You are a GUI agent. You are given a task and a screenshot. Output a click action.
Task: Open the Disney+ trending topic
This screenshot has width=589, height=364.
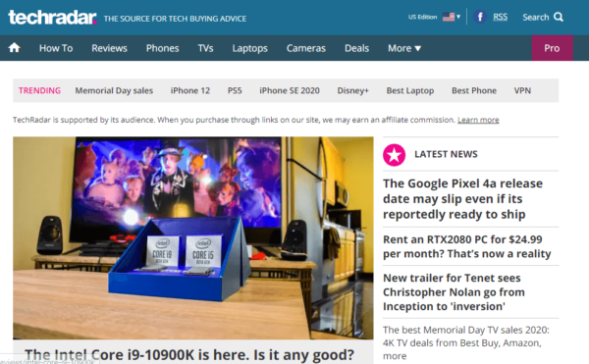tap(352, 90)
